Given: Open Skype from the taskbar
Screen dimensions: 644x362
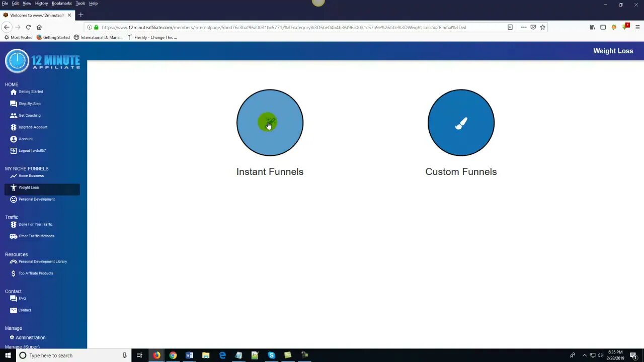Looking at the screenshot, I should [271, 355].
